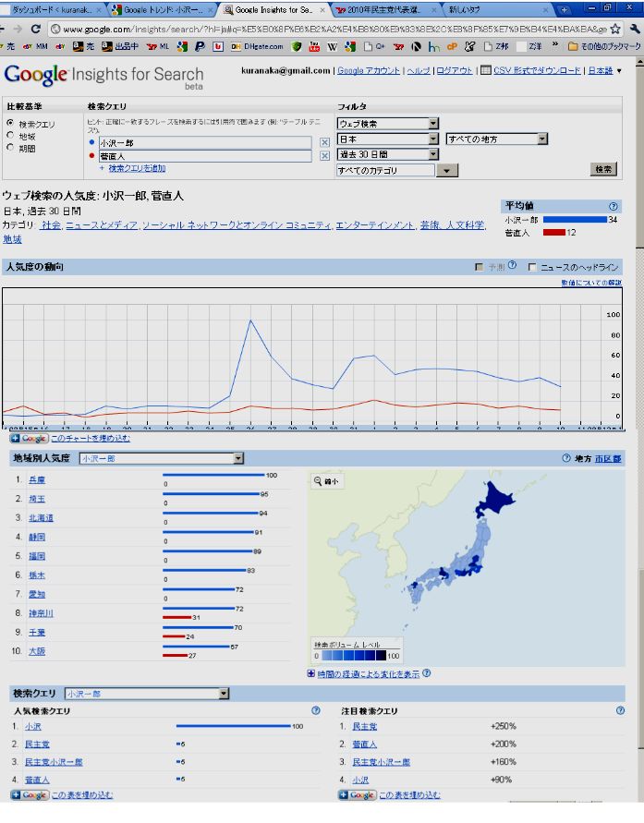
Task: Select the 期間 comparison radio button
Action: (x=10, y=147)
